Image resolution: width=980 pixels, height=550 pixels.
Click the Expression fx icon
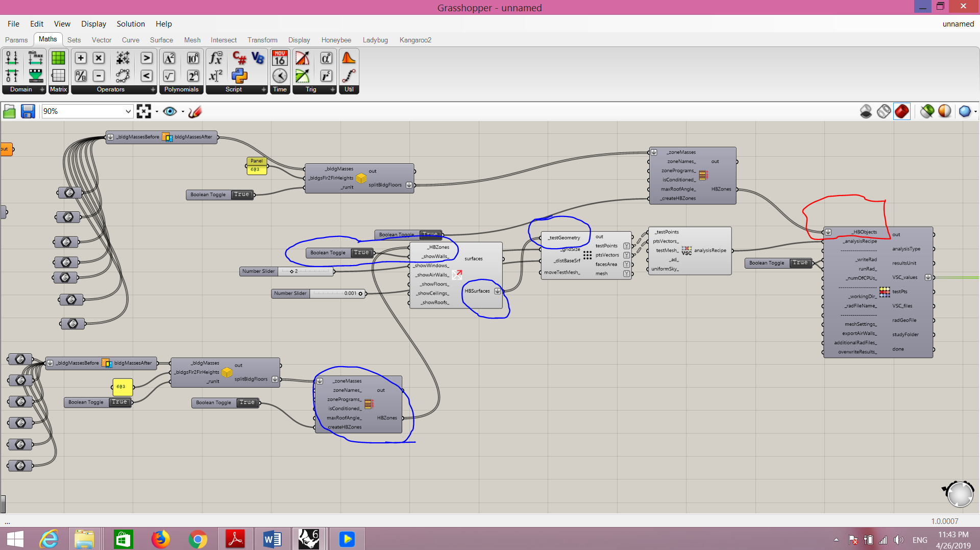click(x=216, y=58)
